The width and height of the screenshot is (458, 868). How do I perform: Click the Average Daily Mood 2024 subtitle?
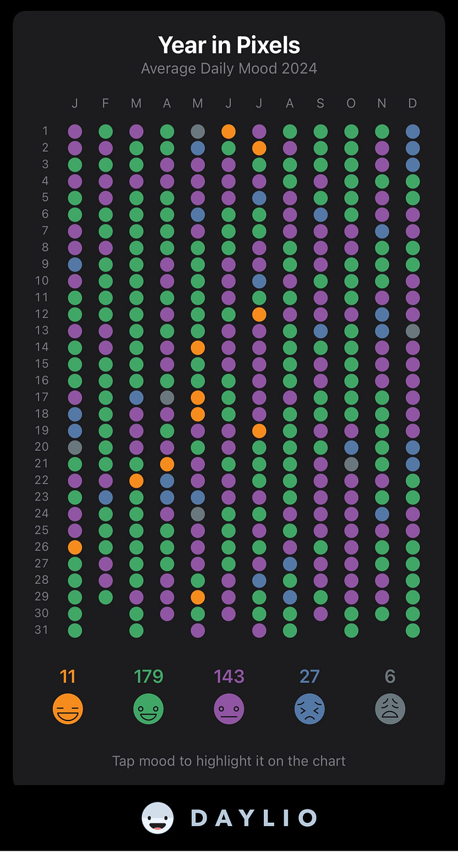click(x=229, y=68)
